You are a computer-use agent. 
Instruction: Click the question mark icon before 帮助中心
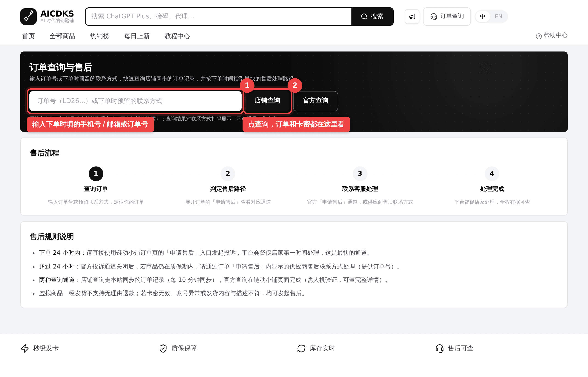[x=539, y=36]
